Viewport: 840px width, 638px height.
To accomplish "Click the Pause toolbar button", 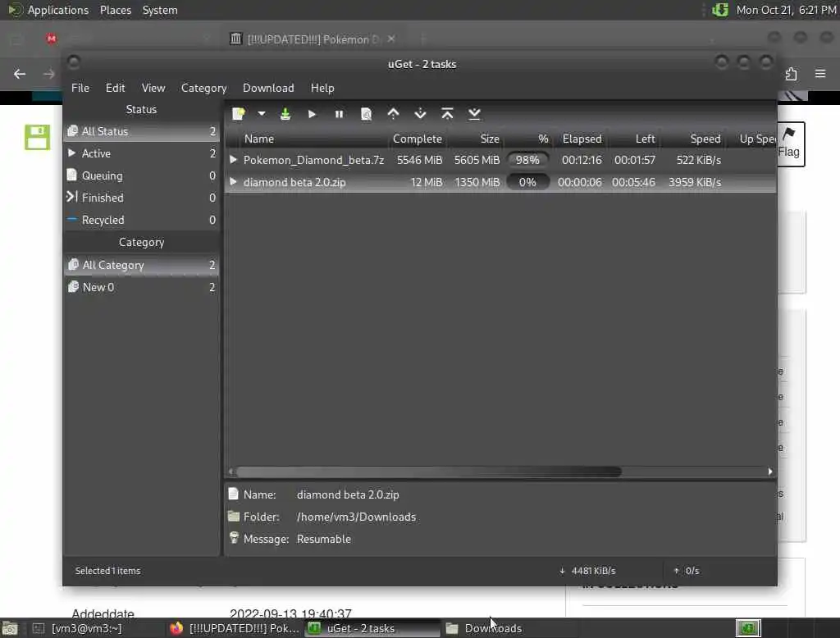I will pyautogui.click(x=339, y=113).
